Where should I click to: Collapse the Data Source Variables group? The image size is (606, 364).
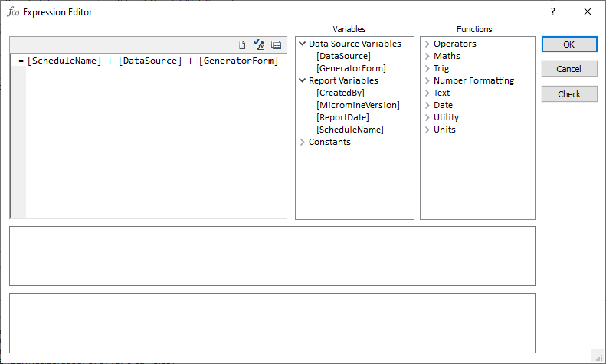[302, 44]
